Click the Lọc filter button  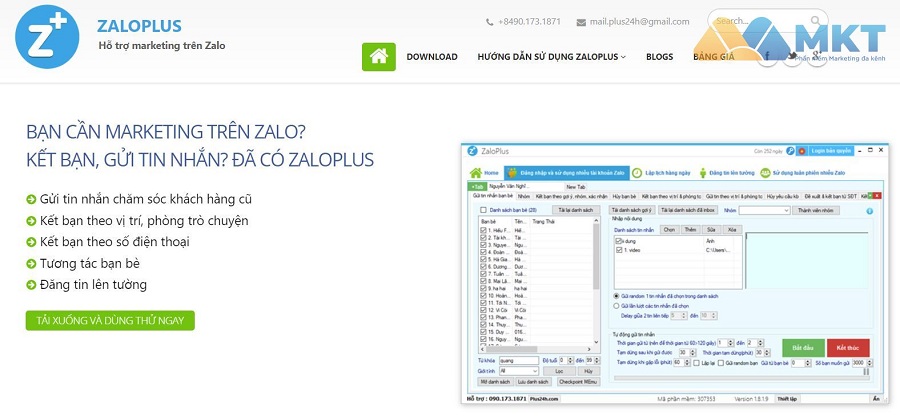pyautogui.click(x=562, y=371)
